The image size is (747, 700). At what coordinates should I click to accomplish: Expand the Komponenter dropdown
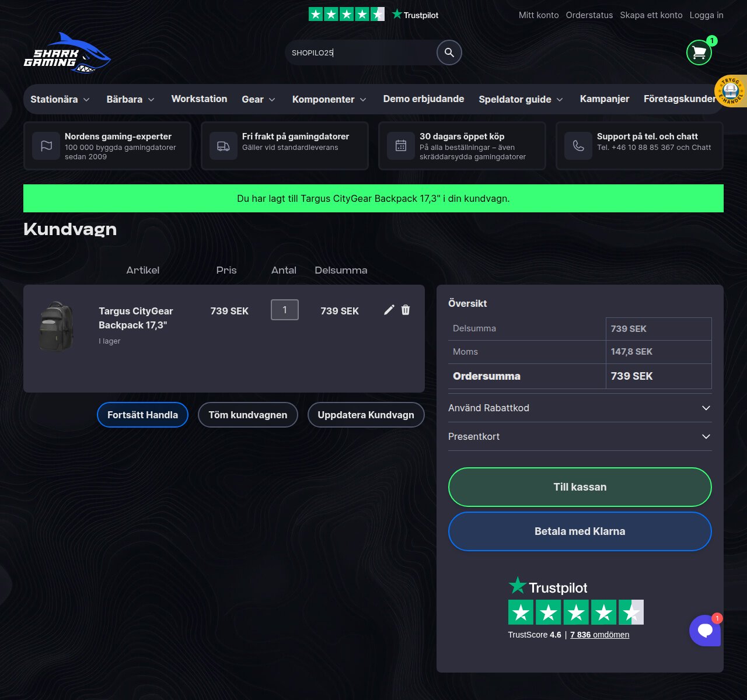[x=330, y=99]
